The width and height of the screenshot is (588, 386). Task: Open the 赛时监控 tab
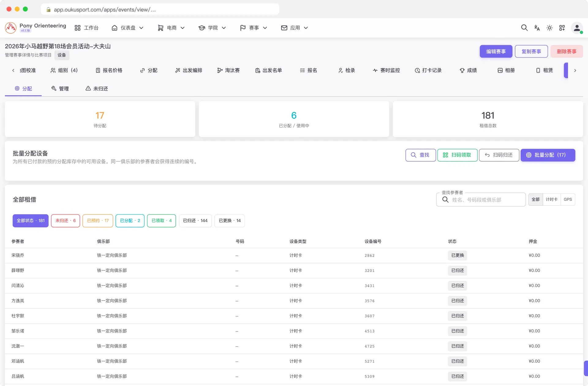pyautogui.click(x=386, y=71)
